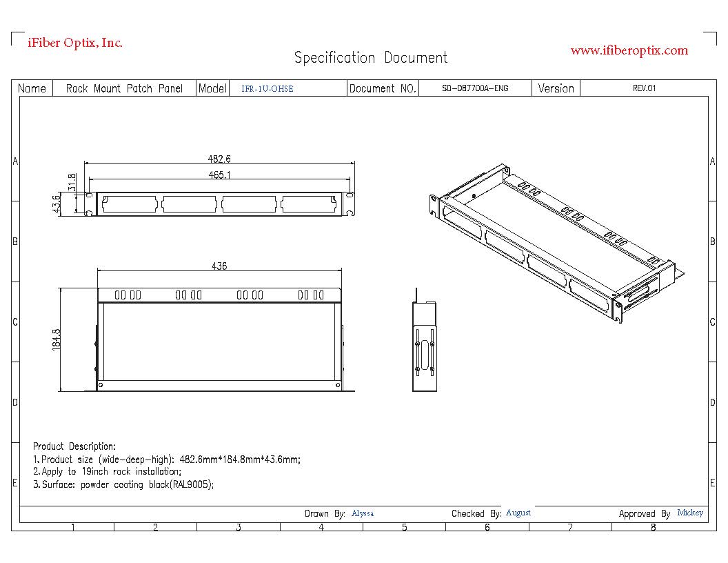Click the 465.1 inner width dimension

coord(221,174)
